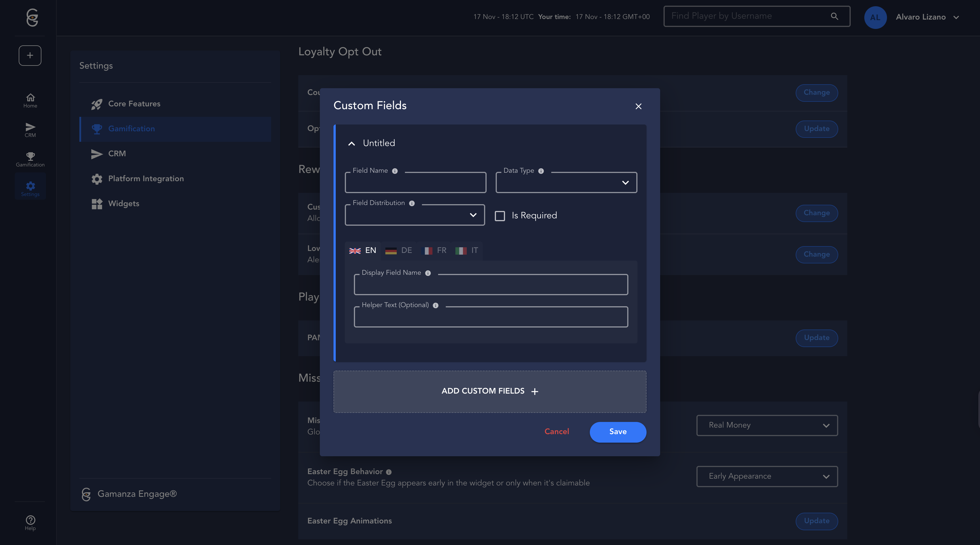Image resolution: width=980 pixels, height=545 pixels.
Task: Open the Field Distribution dropdown
Action: point(415,215)
